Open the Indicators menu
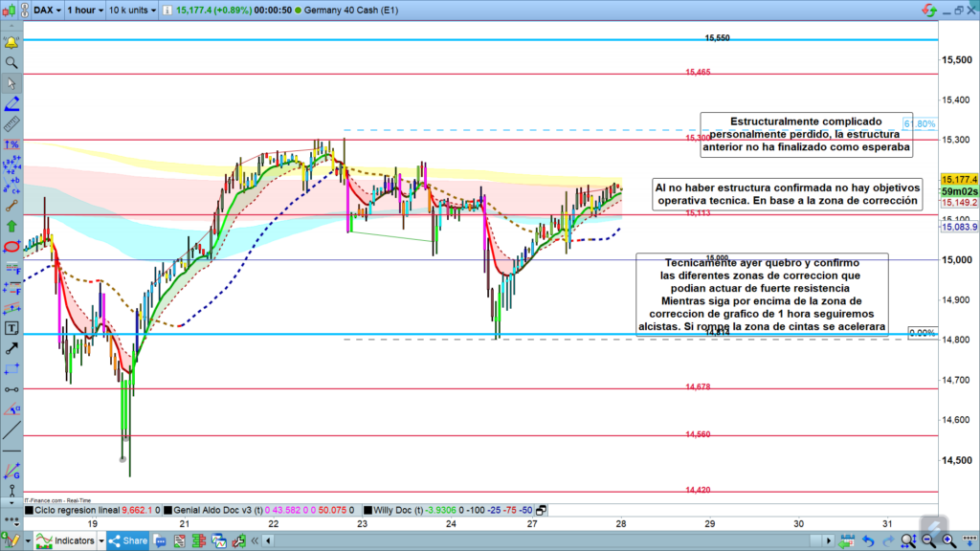The image size is (980, 551). (x=67, y=540)
